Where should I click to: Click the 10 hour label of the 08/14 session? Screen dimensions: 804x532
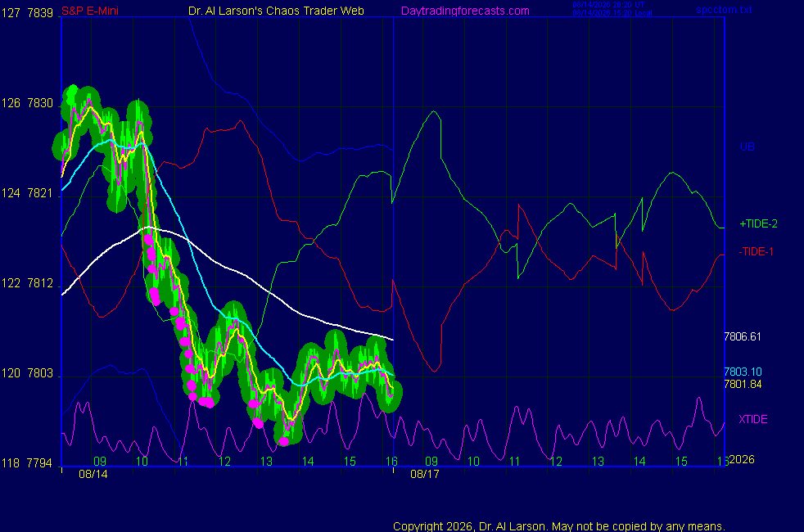click(142, 462)
